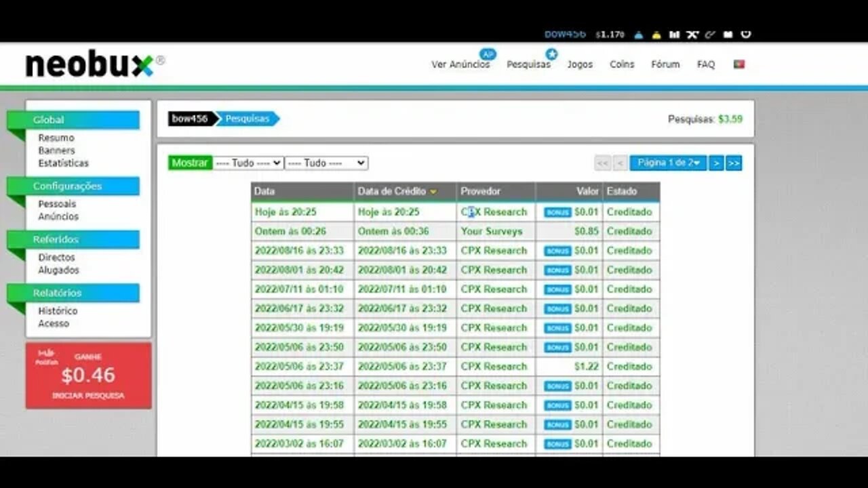Click the Configurações sidebar section header

coord(73,186)
